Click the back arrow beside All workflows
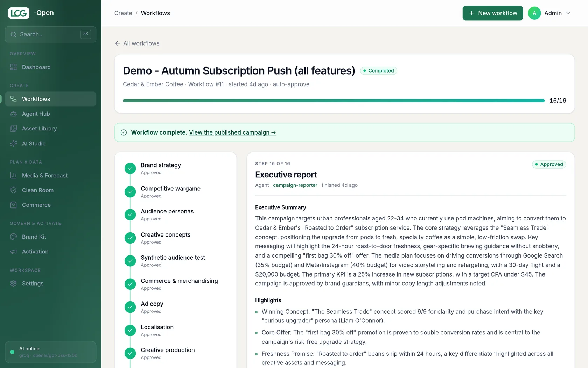 (118, 43)
